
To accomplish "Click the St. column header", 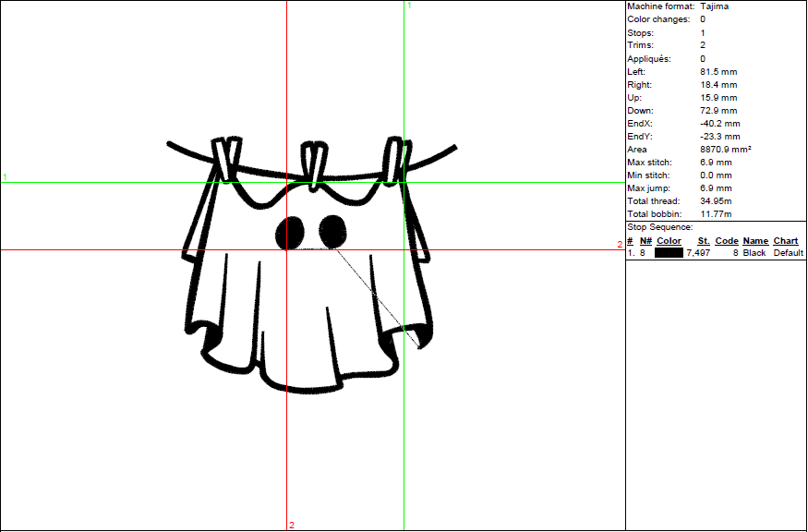I will click(x=703, y=241).
